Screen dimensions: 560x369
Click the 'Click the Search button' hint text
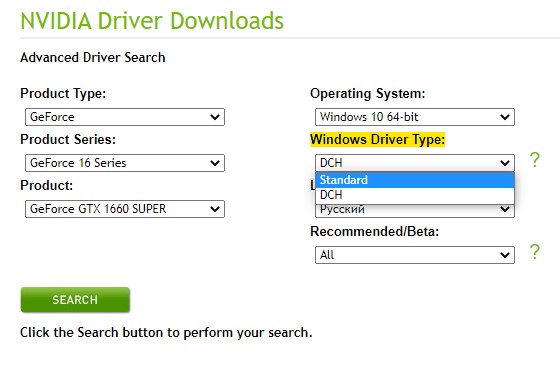166,333
